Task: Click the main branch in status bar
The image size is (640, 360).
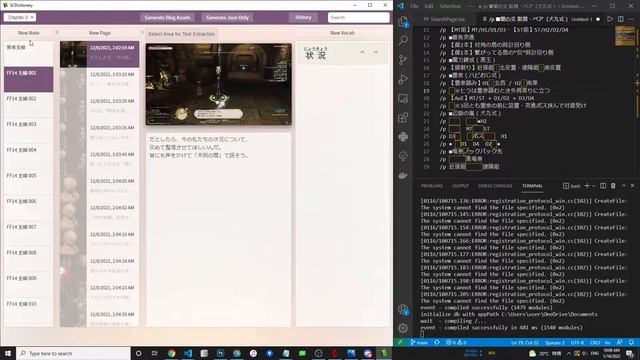Action: [419, 342]
